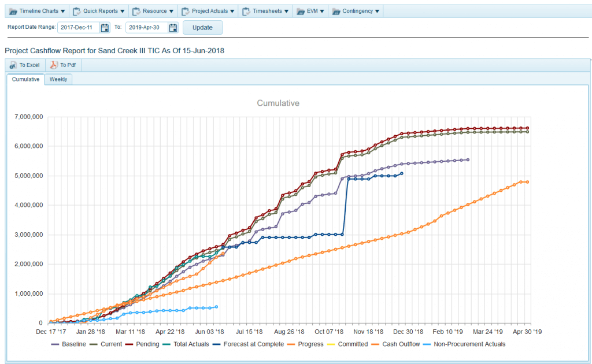Click the dark red Pending color marker
Image resolution: width=592 pixels, height=364 pixels.
[128, 344]
